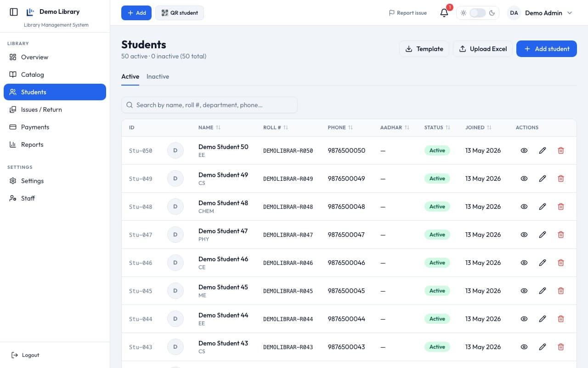
Task: View Demo Student 46 with eye icon
Action: (524, 263)
